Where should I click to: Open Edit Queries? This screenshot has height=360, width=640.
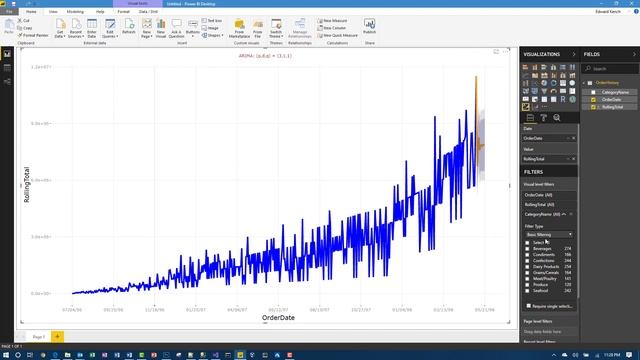[110, 28]
